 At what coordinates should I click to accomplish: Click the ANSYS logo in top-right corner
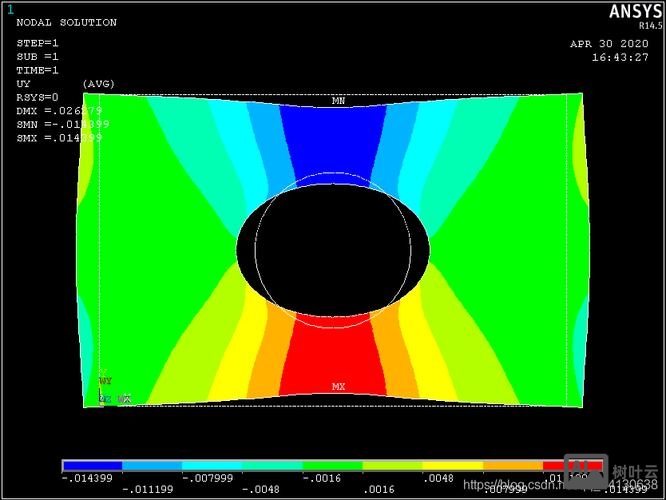633,12
